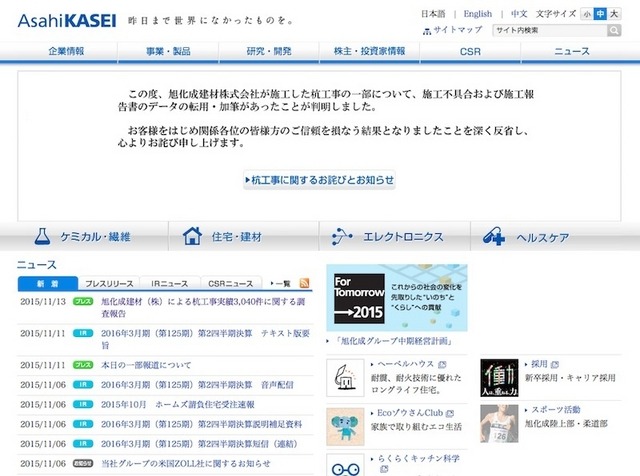
Task: Open the For Tomorrow 2015 banner
Action: tap(397, 298)
